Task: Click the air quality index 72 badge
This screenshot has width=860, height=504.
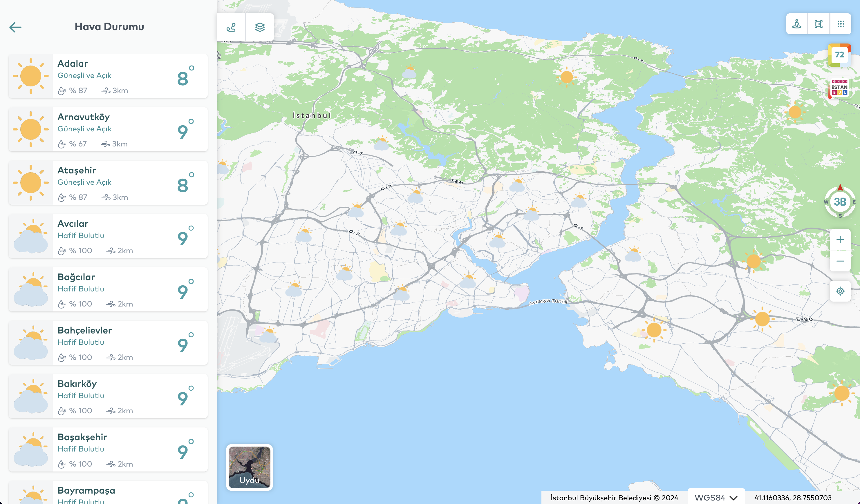Action: pos(839,55)
